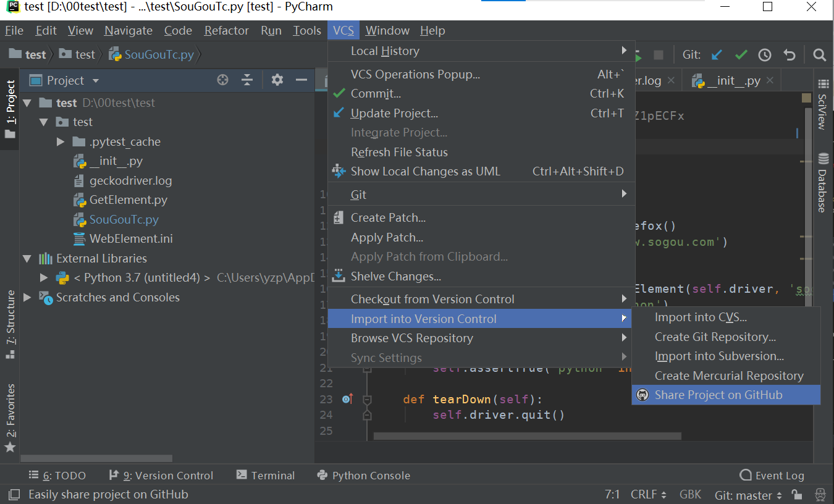Screen dimensions: 834x504
Task: Click the SouGouTc.py breadcrumb in the navigation bar
Action: (152, 54)
